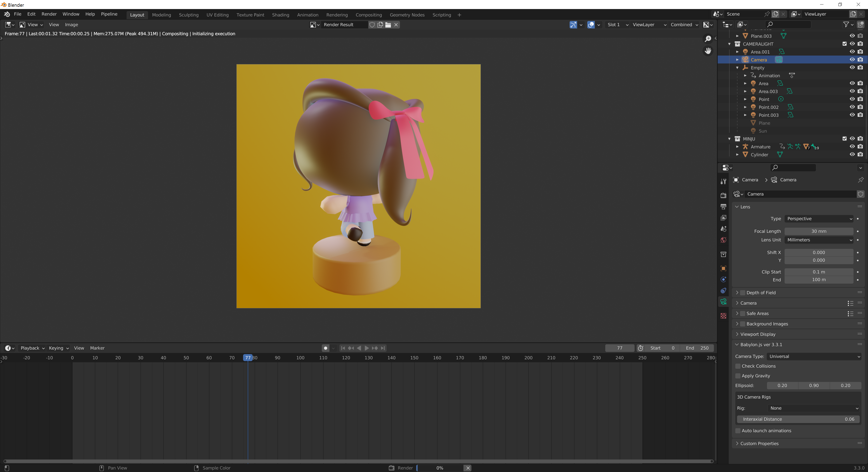Screen dimensions: 868x472
Task: Open the Tool properties tab icon
Action: pos(723,182)
